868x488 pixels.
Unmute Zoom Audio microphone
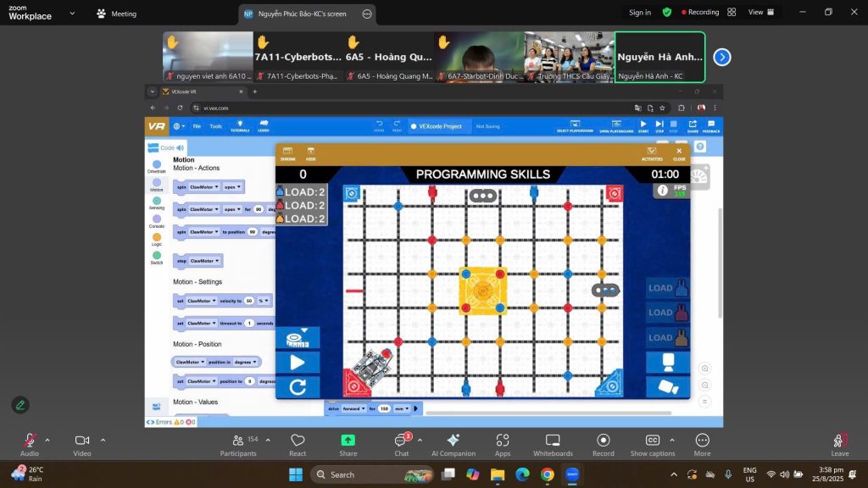coord(30,445)
